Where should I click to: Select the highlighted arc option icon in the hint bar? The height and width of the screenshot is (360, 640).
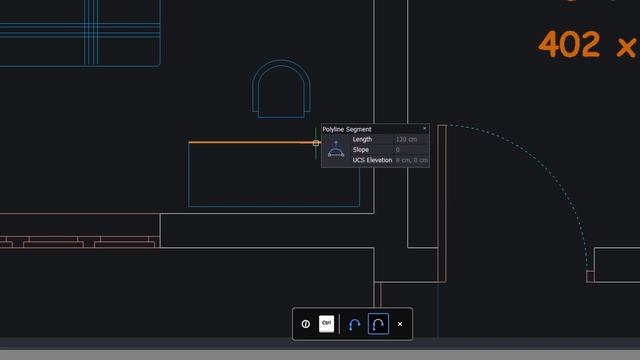(x=378, y=324)
